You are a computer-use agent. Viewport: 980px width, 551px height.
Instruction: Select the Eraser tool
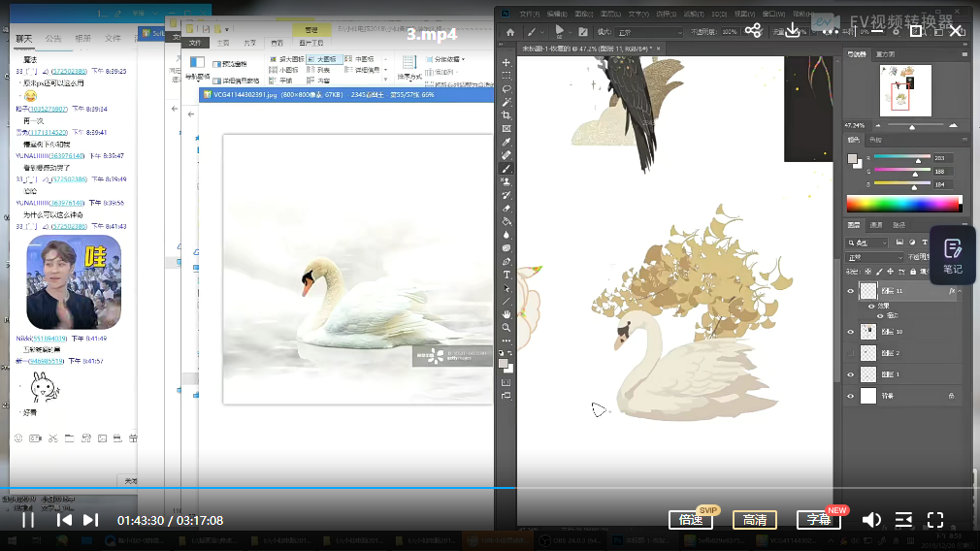tap(506, 209)
